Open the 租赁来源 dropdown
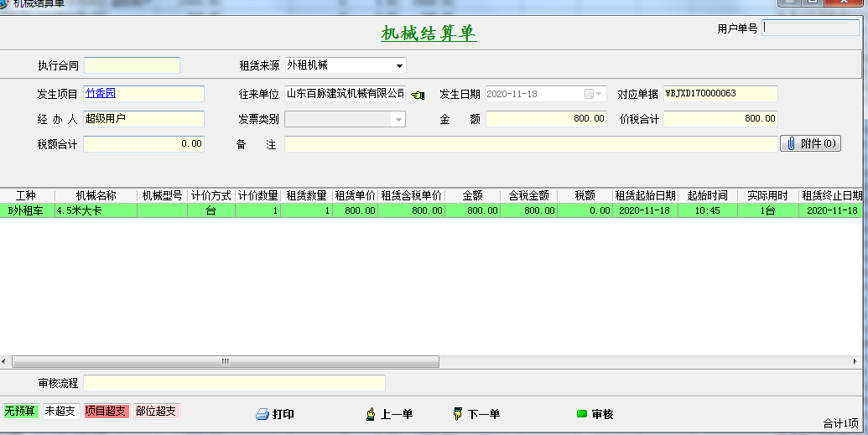This screenshot has height=435, width=868. pos(399,65)
